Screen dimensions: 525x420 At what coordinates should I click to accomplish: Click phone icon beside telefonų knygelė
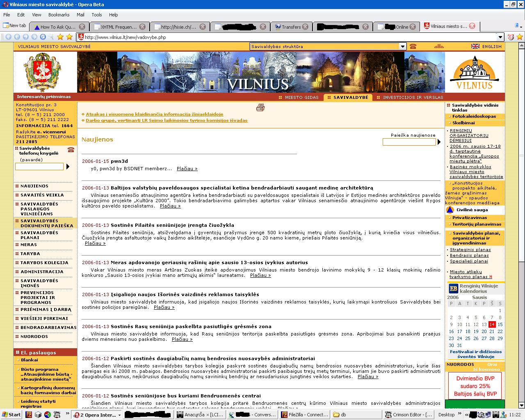point(71,150)
